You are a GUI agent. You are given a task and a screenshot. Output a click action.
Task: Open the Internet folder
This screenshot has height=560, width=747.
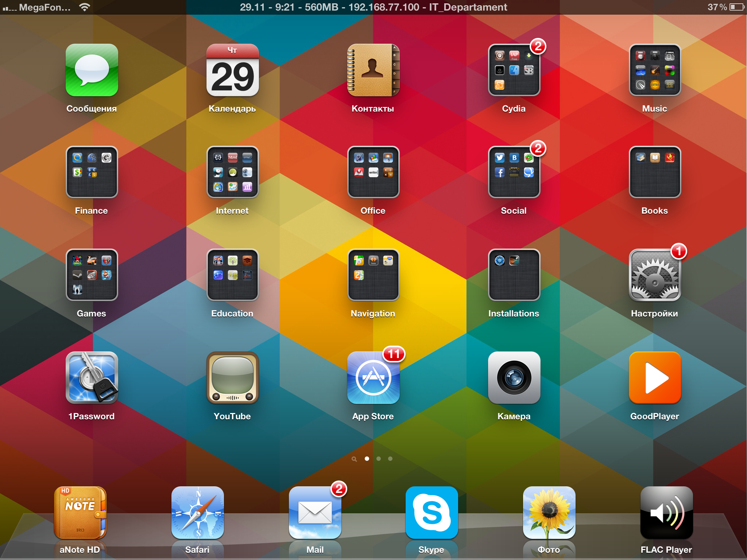tap(232, 172)
